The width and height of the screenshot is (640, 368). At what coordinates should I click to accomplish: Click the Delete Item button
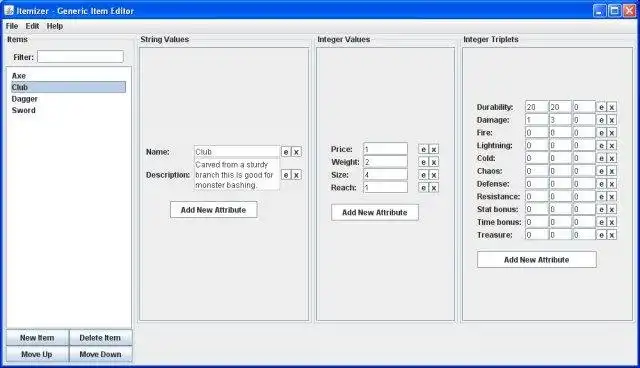click(x=100, y=338)
